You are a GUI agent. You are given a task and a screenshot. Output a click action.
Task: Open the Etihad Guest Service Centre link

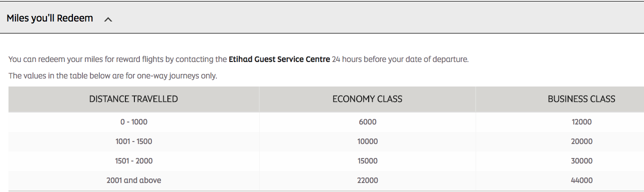(x=279, y=59)
